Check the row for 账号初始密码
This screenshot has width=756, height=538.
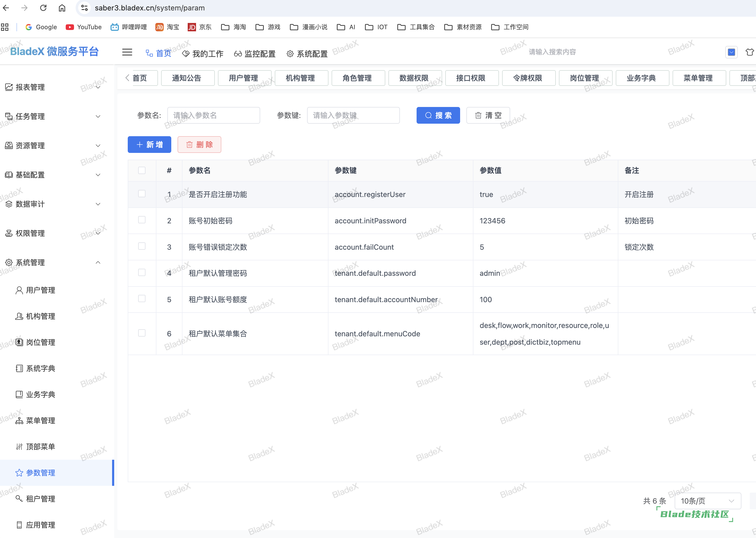point(142,220)
